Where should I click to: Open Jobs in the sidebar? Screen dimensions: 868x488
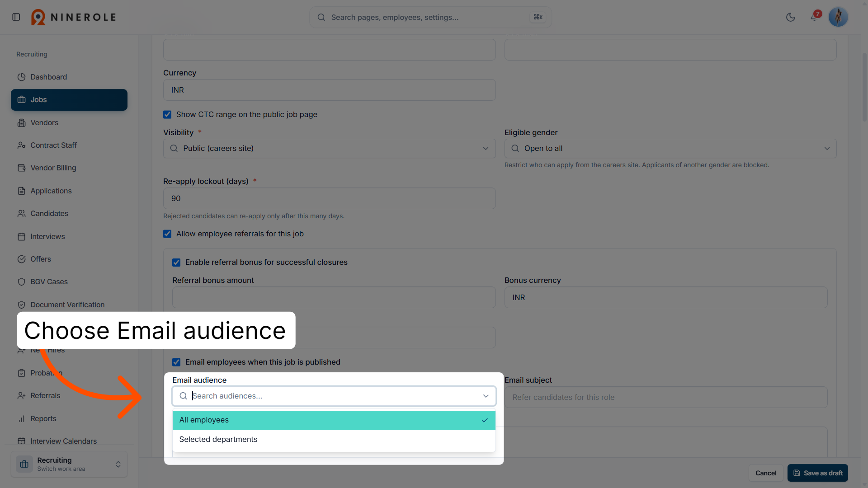pyautogui.click(x=69, y=99)
